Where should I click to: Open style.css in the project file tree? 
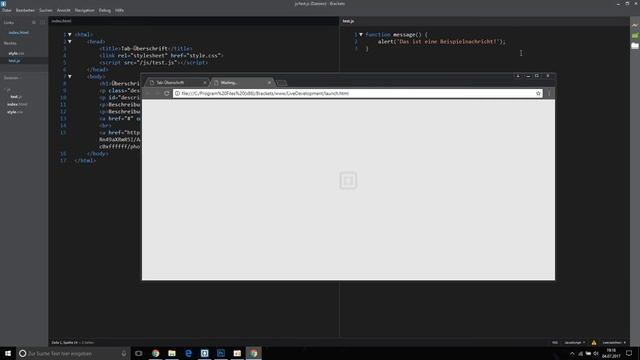(15, 112)
